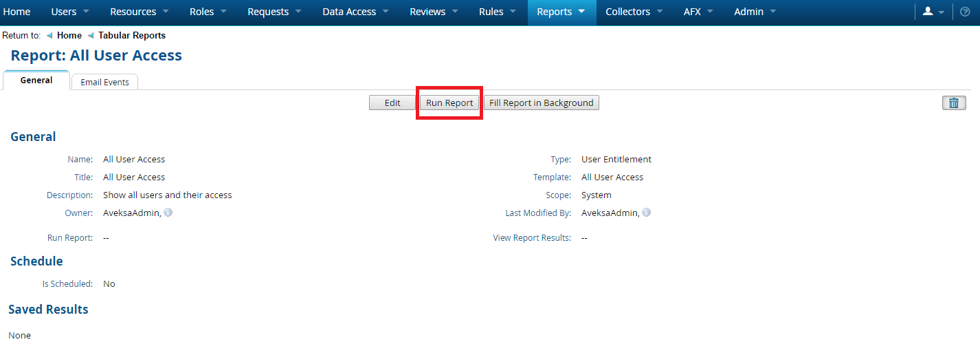980x344 pixels.
Task: Follow the Tabular Reports breadcrumb link
Action: tap(132, 35)
